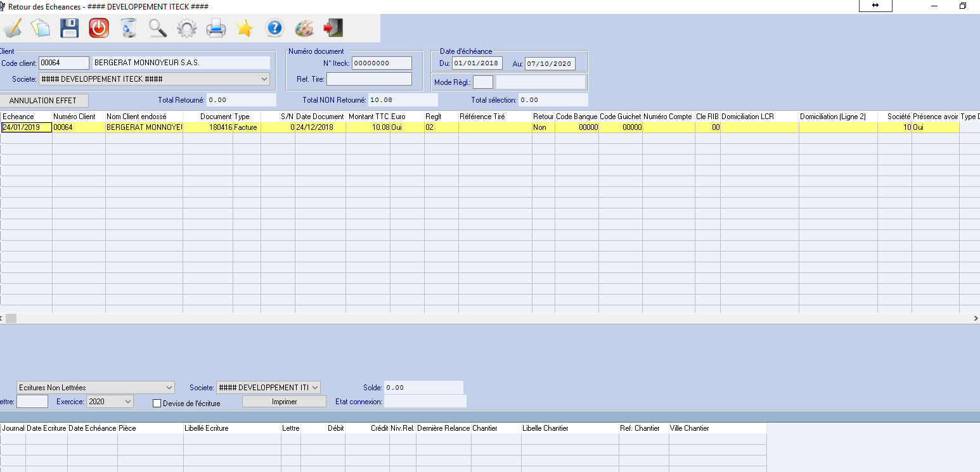Click the Code Banque column header
Image resolution: width=980 pixels, height=472 pixels.
[x=577, y=117]
